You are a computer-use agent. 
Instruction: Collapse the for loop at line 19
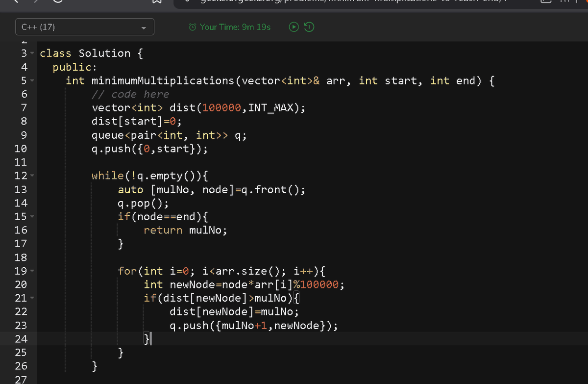tap(31, 271)
